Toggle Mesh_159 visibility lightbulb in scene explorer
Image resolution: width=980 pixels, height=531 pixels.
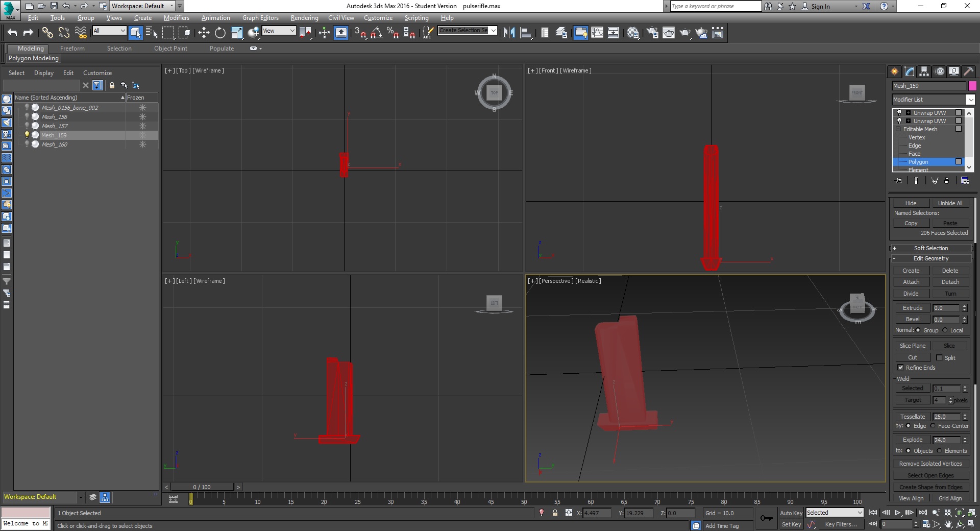(x=27, y=135)
